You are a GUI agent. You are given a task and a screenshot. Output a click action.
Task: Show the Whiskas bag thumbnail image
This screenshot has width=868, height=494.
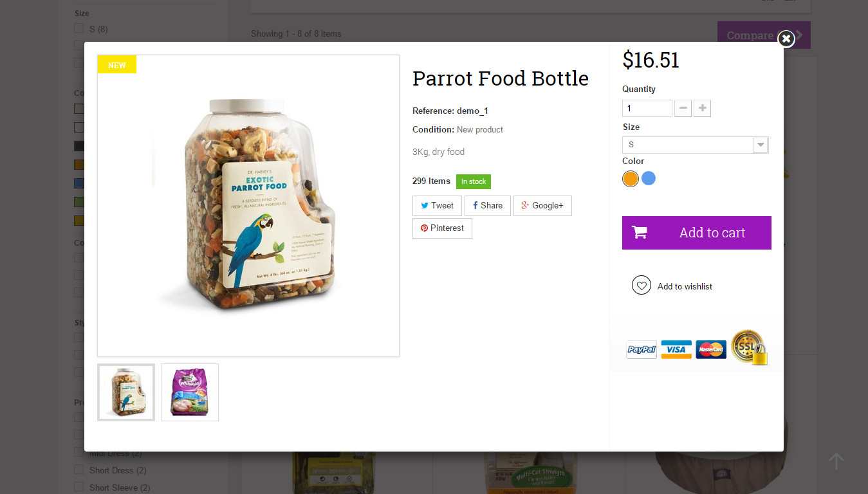(190, 392)
